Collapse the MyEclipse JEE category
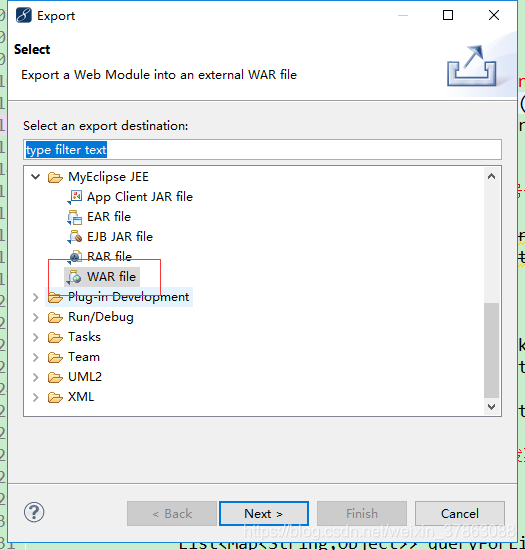 tap(35, 177)
